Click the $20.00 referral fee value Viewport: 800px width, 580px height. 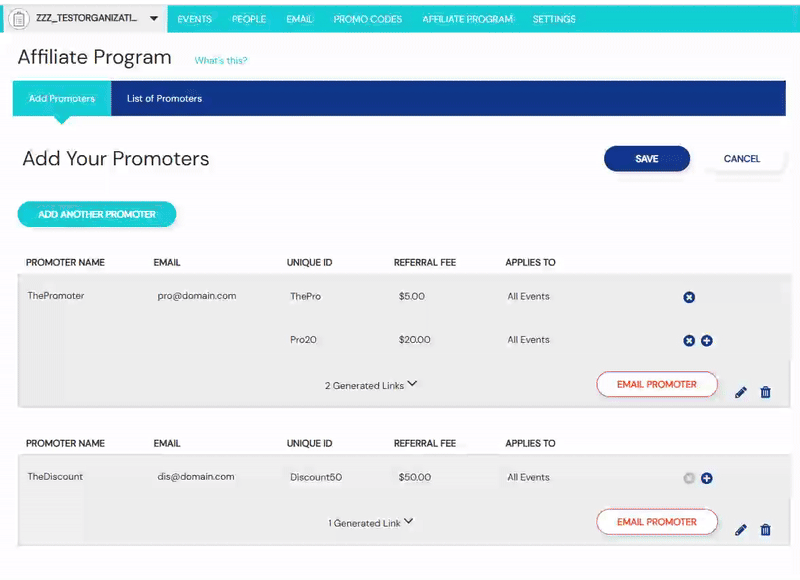415,340
